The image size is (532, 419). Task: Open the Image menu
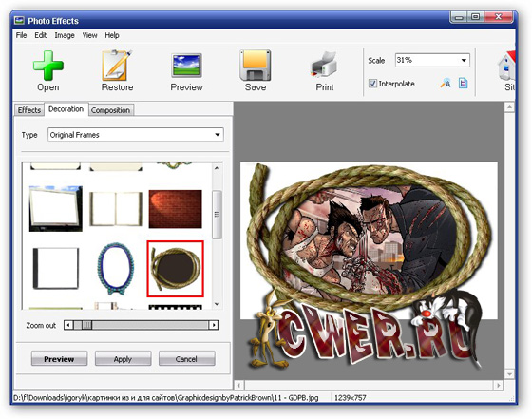click(65, 35)
